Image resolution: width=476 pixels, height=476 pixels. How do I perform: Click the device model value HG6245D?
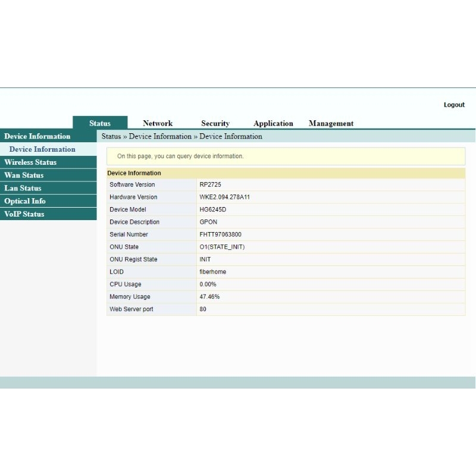(213, 209)
